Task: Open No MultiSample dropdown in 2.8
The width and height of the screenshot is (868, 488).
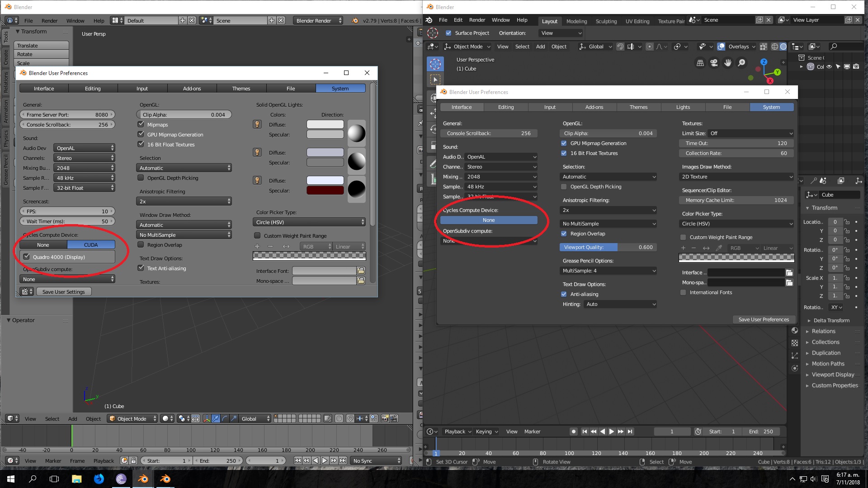Action: [608, 224]
